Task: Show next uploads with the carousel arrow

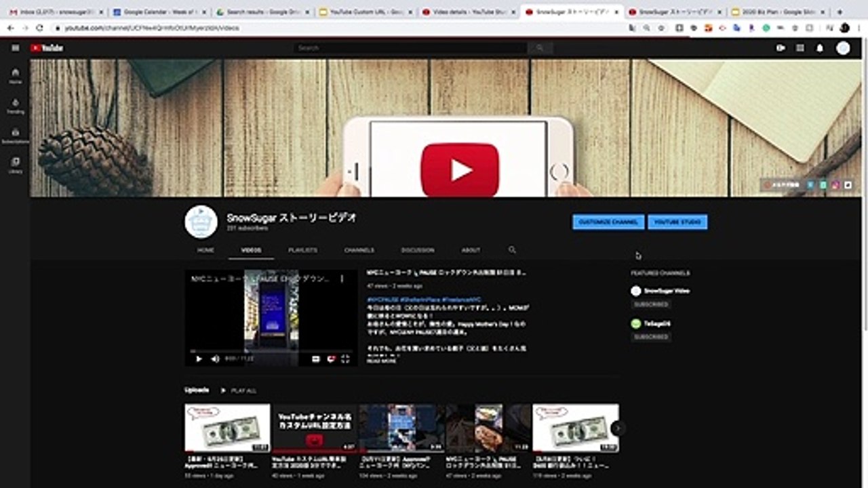Action: 618,428
